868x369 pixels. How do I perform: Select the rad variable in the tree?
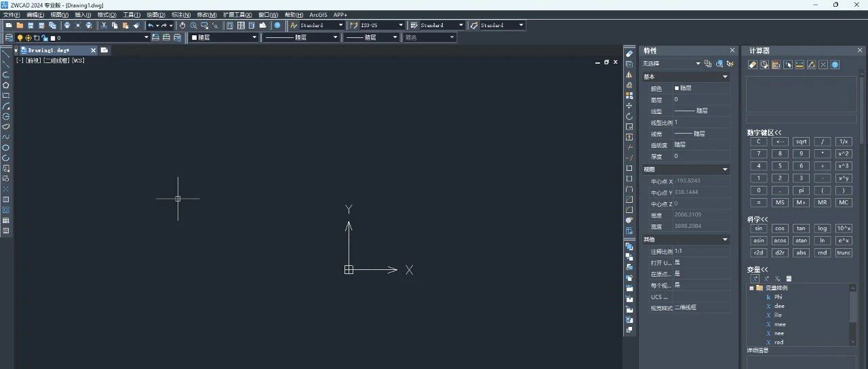pos(778,342)
